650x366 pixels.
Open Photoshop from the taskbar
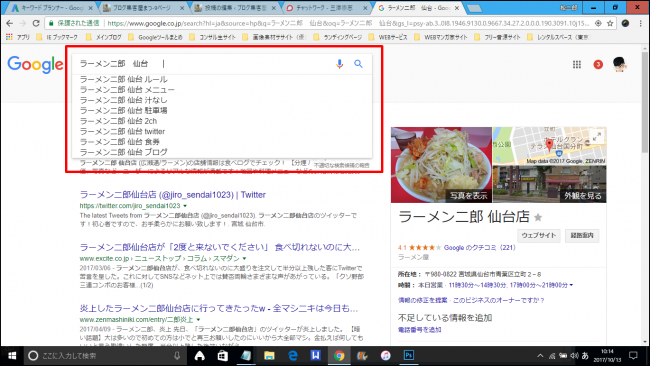(x=409, y=356)
